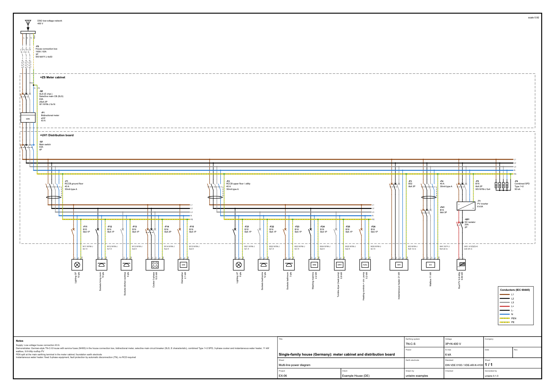Click the 'DIN VDE 0100 / VDE-AR-N 4100' standard
555x392 pixels.
pyautogui.click(x=464, y=365)
